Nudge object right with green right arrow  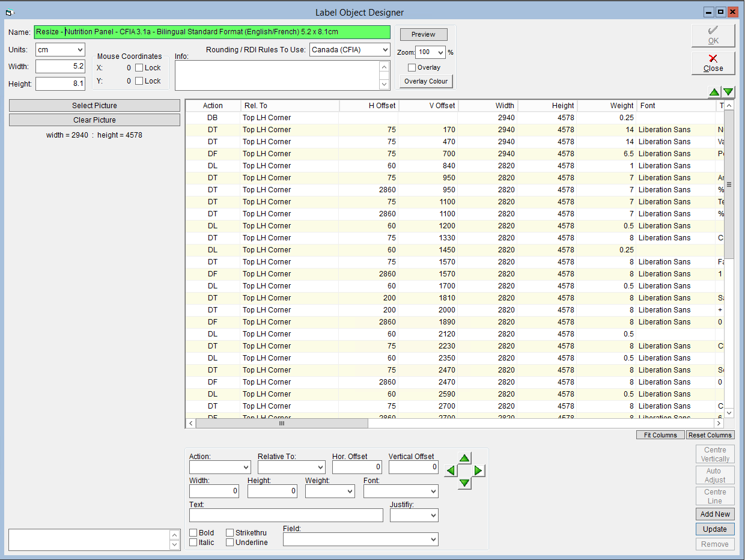point(478,470)
